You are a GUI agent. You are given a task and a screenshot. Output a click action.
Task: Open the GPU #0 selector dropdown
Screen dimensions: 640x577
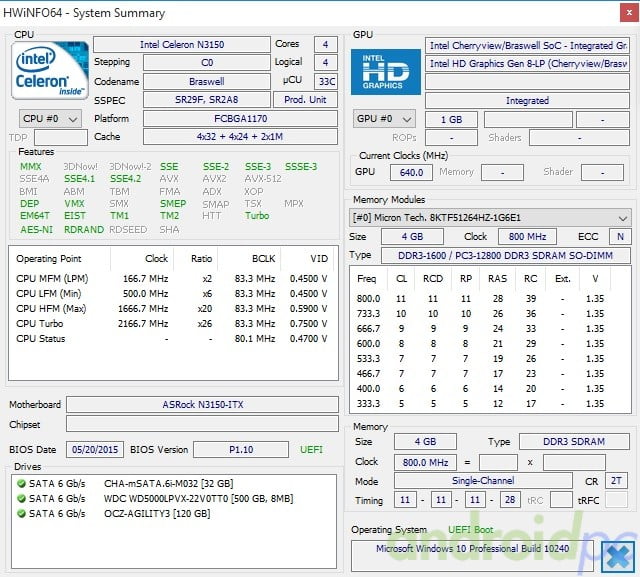(x=384, y=119)
